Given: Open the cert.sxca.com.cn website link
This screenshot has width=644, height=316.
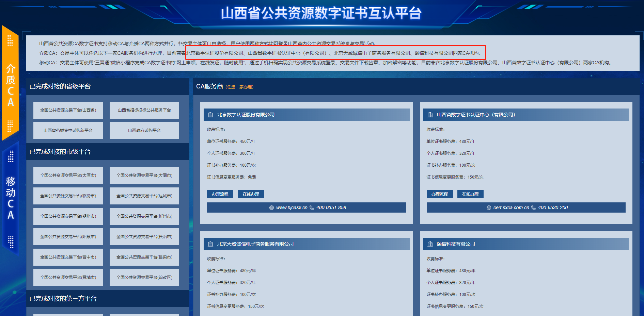Looking at the screenshot, I should [x=511, y=208].
